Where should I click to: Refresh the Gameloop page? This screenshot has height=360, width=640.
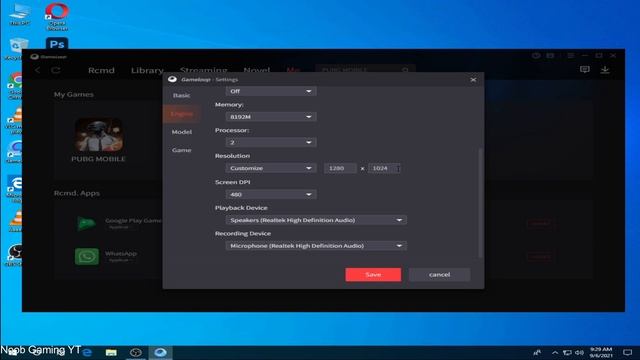point(56,70)
